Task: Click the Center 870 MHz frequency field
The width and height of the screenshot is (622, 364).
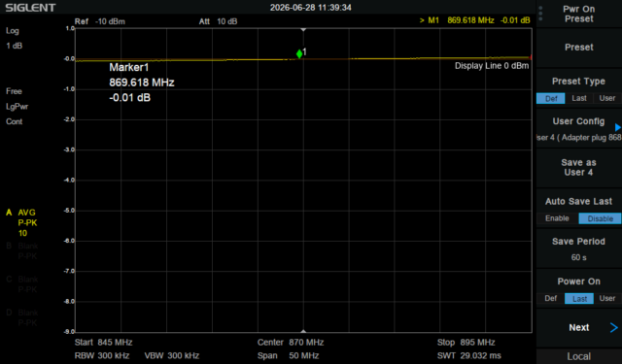Action: [291, 343]
